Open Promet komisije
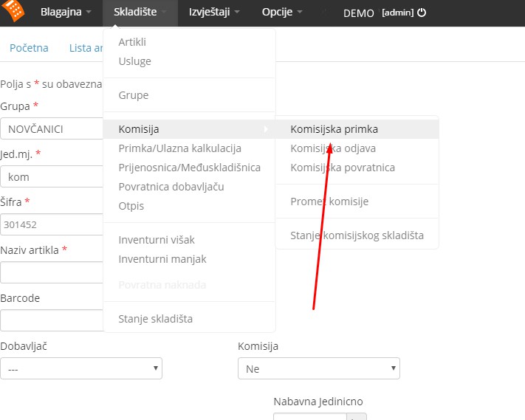Viewport: 525px width, 420px height. (329, 202)
